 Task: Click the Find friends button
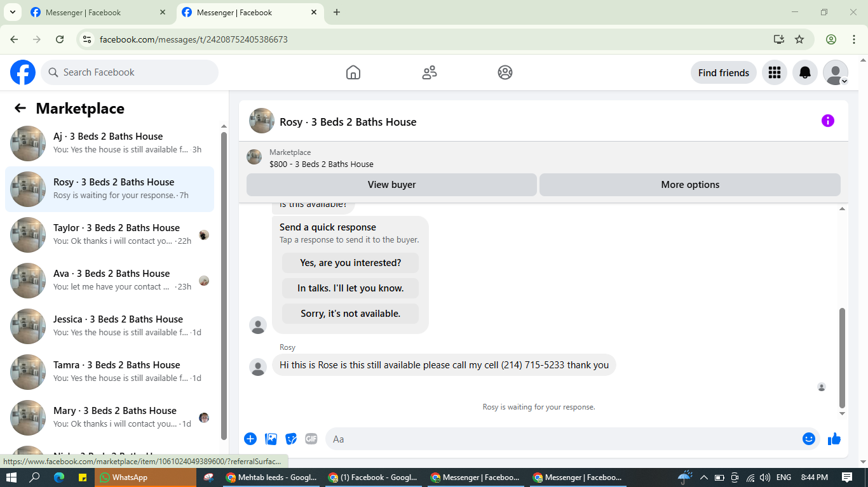click(x=724, y=72)
